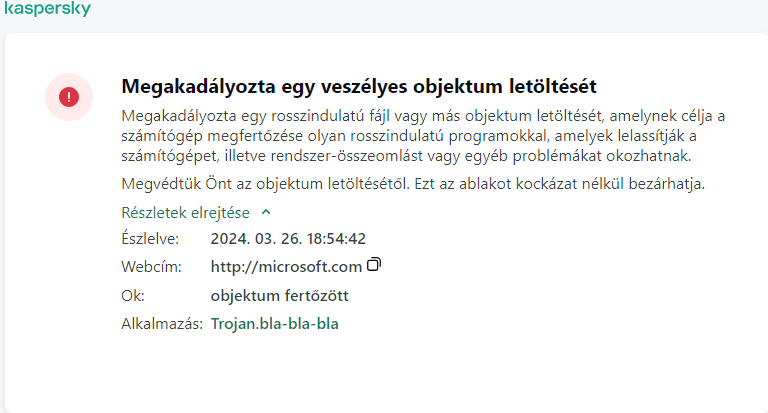Click the 'objektum fertőzött' reason text
The image size is (768, 413).
(279, 296)
